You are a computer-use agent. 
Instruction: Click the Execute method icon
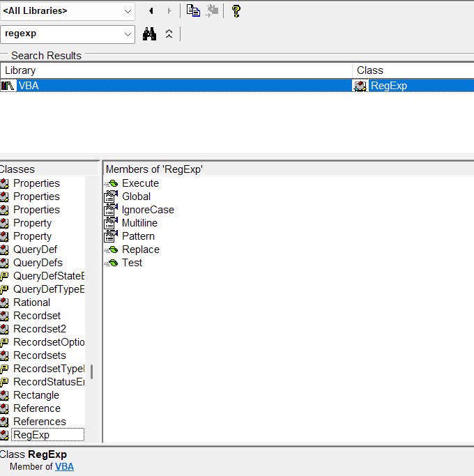click(111, 183)
